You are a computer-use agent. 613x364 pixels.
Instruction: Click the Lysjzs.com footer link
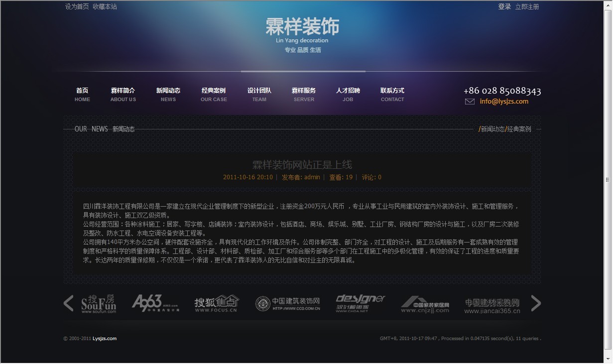pyautogui.click(x=105, y=339)
